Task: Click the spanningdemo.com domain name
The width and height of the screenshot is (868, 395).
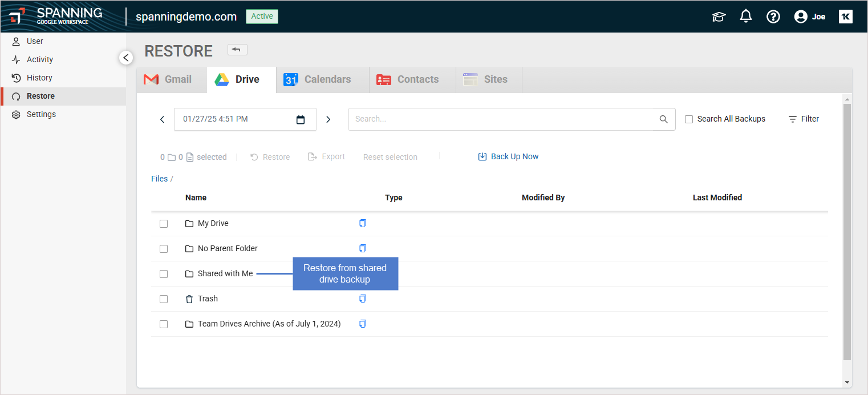Action: [x=186, y=17]
